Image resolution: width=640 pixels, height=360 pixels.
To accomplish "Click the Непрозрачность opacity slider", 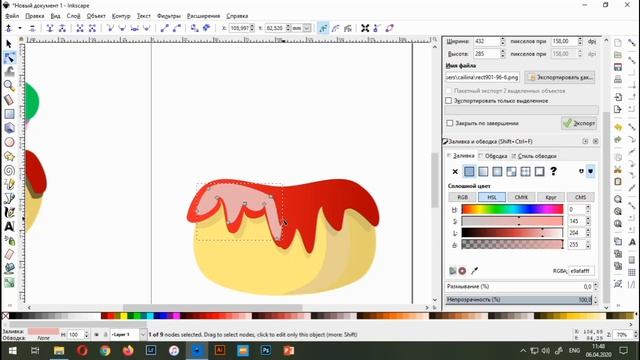I will [518, 300].
